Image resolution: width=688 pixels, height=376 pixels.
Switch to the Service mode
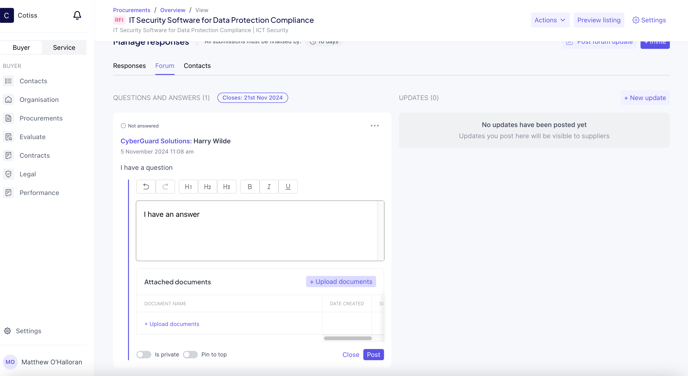[64, 47]
